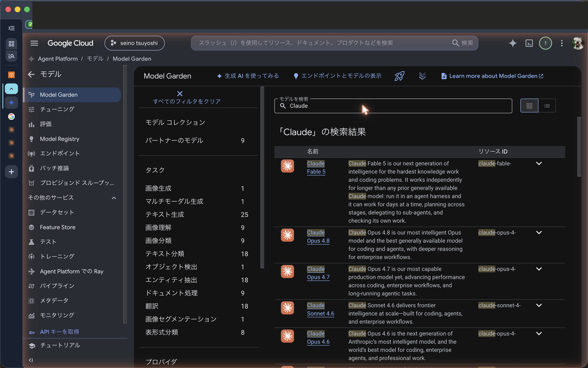Click the icon right of the rocket

422,76
